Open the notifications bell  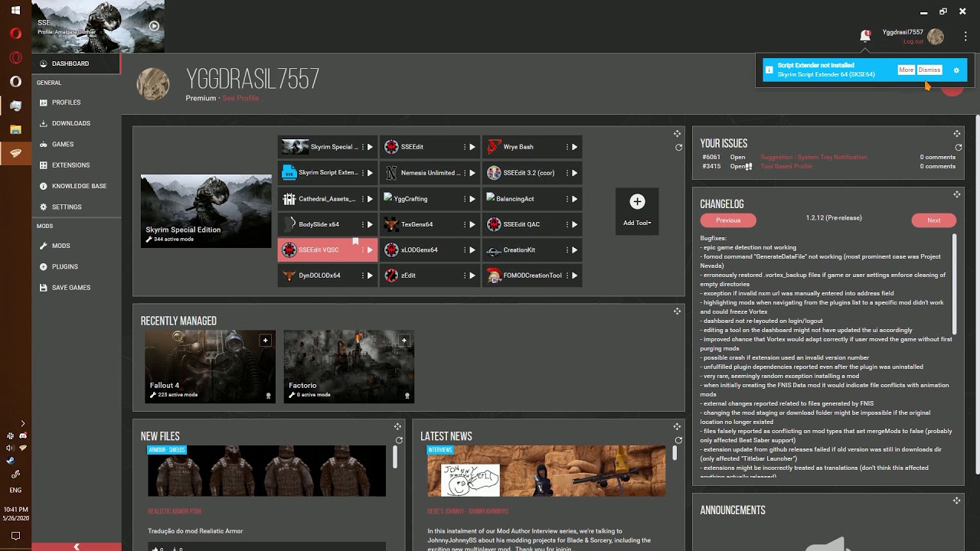pyautogui.click(x=865, y=36)
